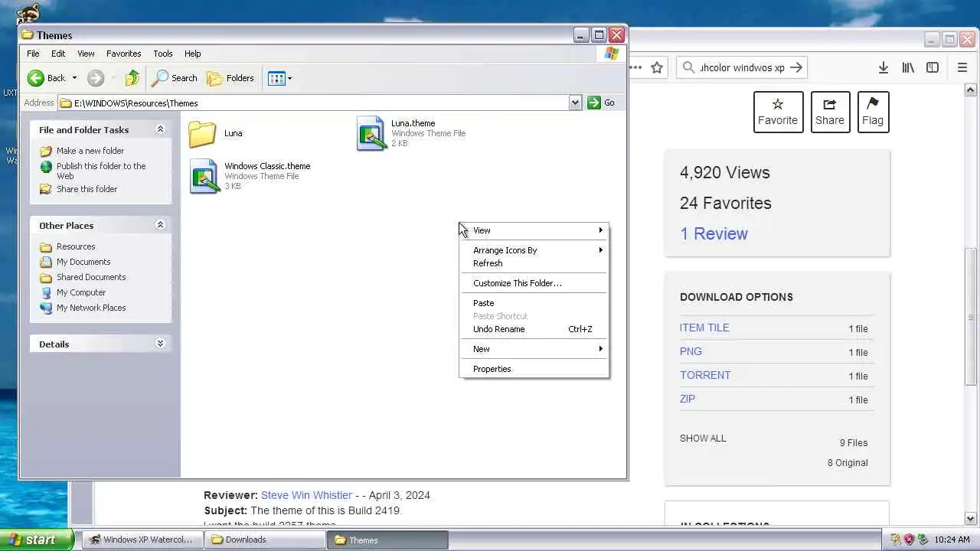Open the Tools menu
The width and height of the screenshot is (980, 551).
(163, 54)
